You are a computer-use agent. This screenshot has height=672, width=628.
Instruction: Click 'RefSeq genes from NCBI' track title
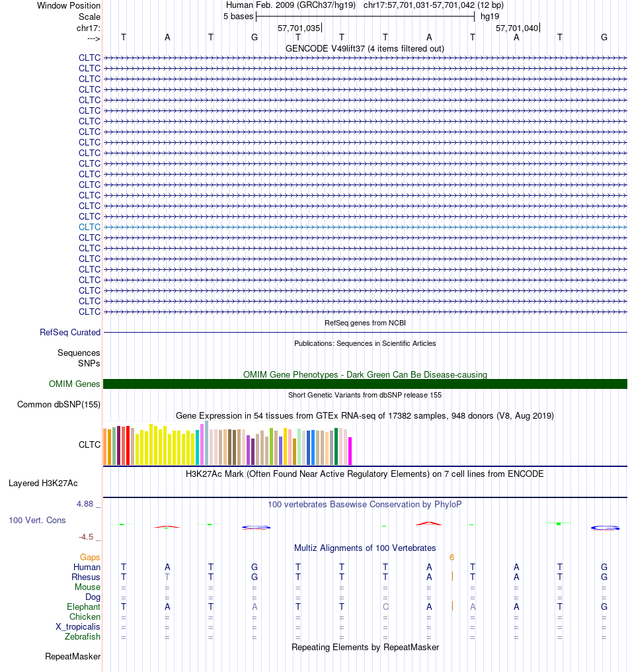point(365,323)
